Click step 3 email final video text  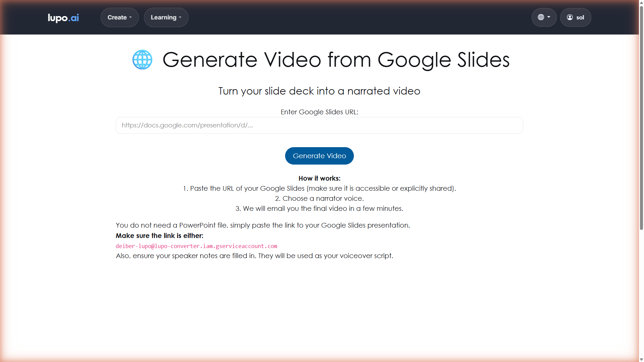coord(319,208)
